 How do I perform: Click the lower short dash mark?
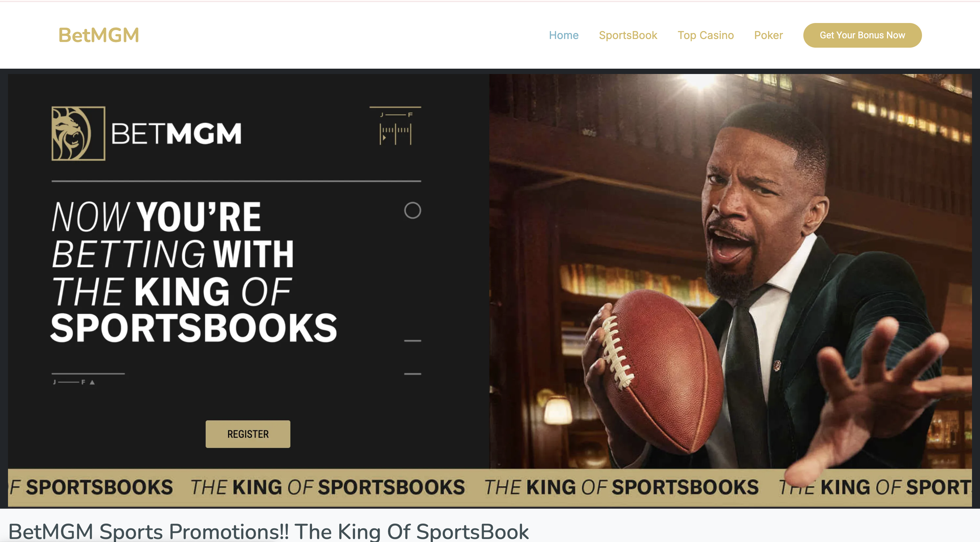pos(412,374)
